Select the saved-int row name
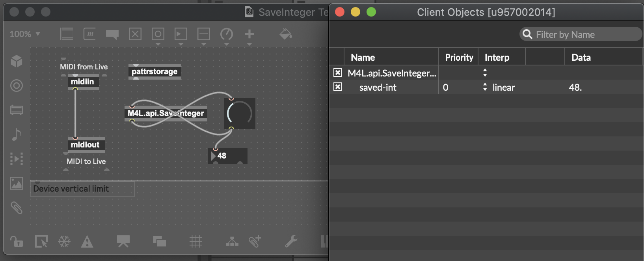This screenshot has height=261, width=644. (378, 87)
